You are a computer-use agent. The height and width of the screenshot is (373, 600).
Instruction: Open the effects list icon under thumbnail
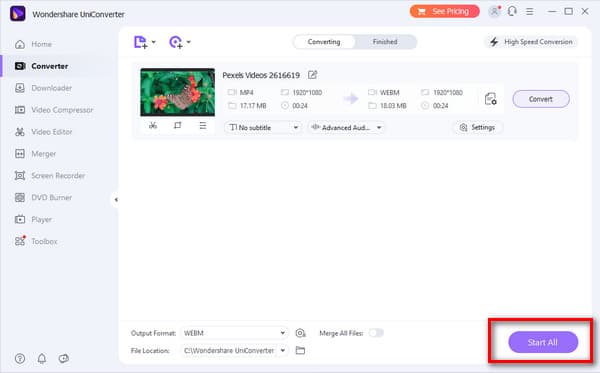[x=203, y=125]
